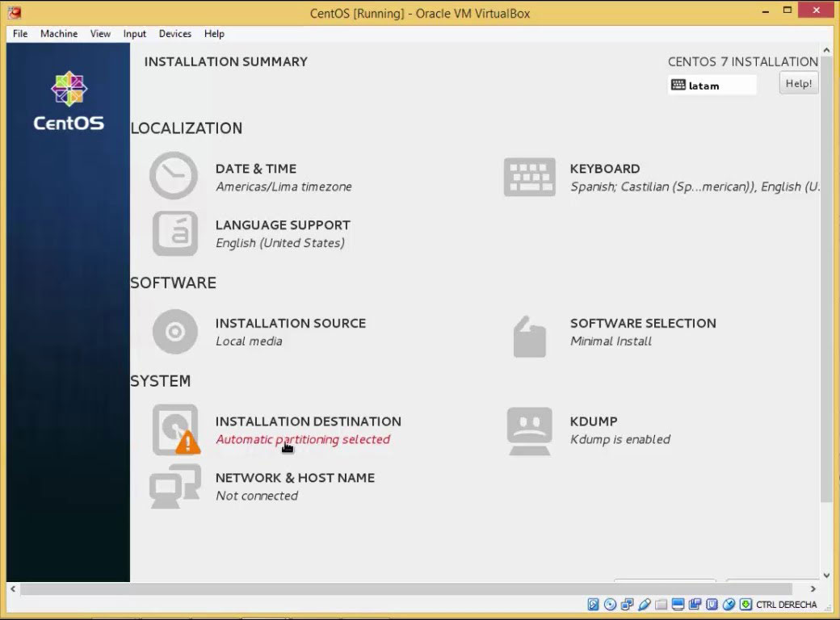Screen dimensions: 840x620
Task: Click CTRL DERECHA host key label
Action: pos(787,605)
